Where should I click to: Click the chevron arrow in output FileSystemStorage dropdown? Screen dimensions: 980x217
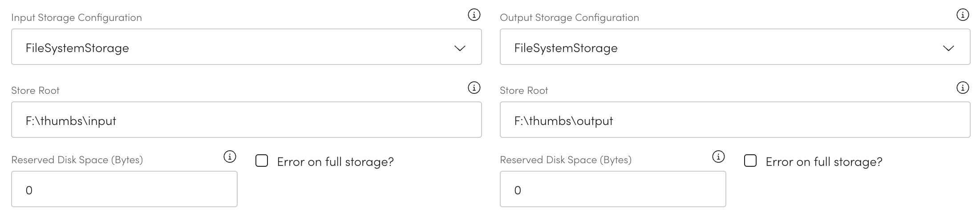[948, 48]
